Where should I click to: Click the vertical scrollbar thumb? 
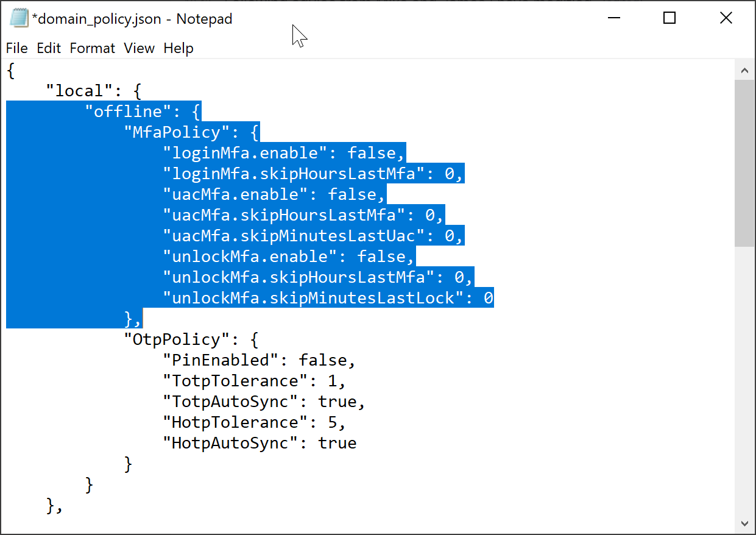[x=744, y=163]
